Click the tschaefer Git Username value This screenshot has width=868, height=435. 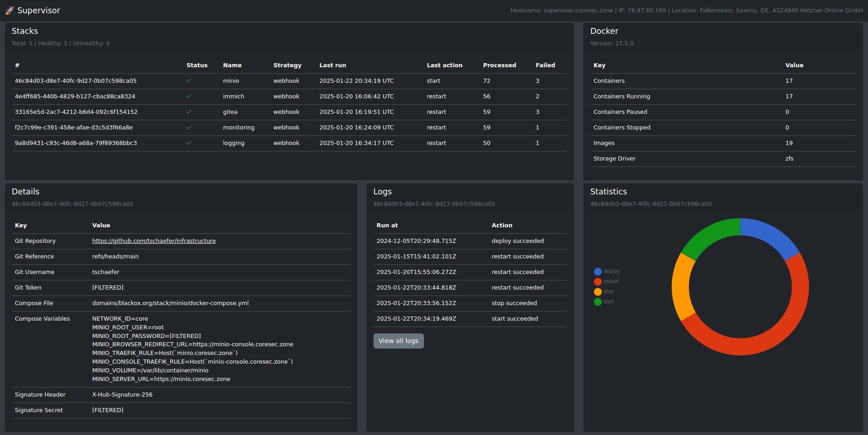[x=106, y=272]
